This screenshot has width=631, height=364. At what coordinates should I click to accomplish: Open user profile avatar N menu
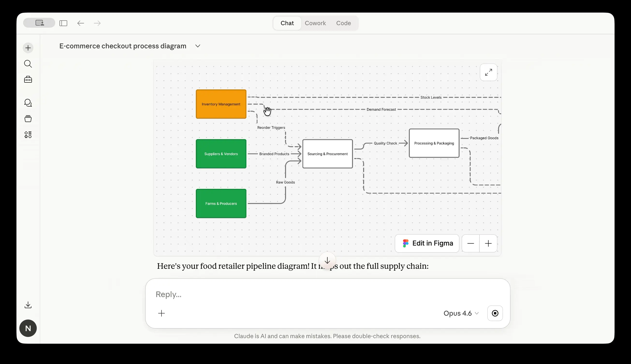(28, 328)
